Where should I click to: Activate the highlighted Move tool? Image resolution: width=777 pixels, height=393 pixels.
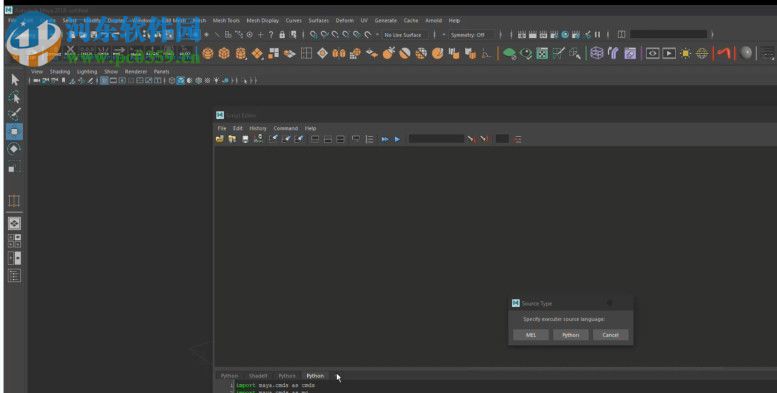coord(14,131)
